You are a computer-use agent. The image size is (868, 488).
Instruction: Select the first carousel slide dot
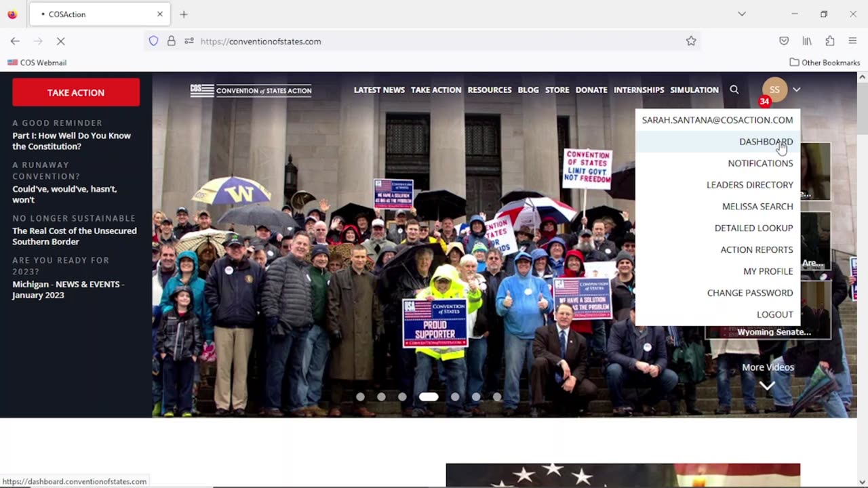click(360, 397)
